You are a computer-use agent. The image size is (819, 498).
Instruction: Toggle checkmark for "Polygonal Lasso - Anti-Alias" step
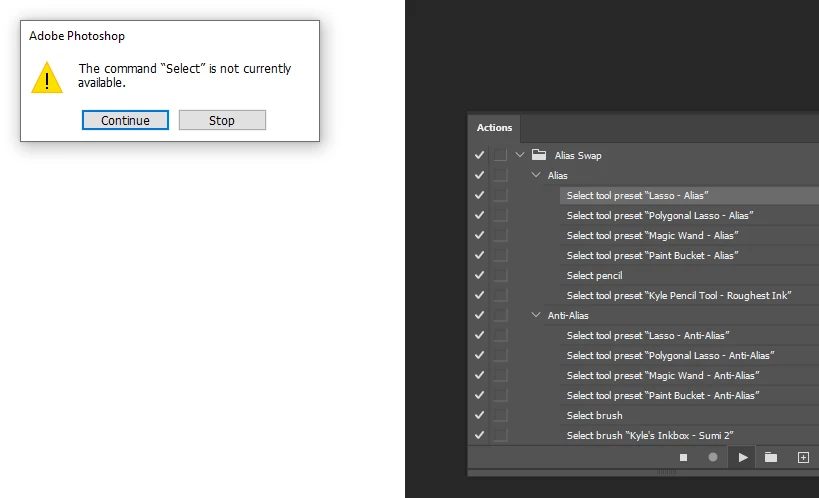[479, 355]
